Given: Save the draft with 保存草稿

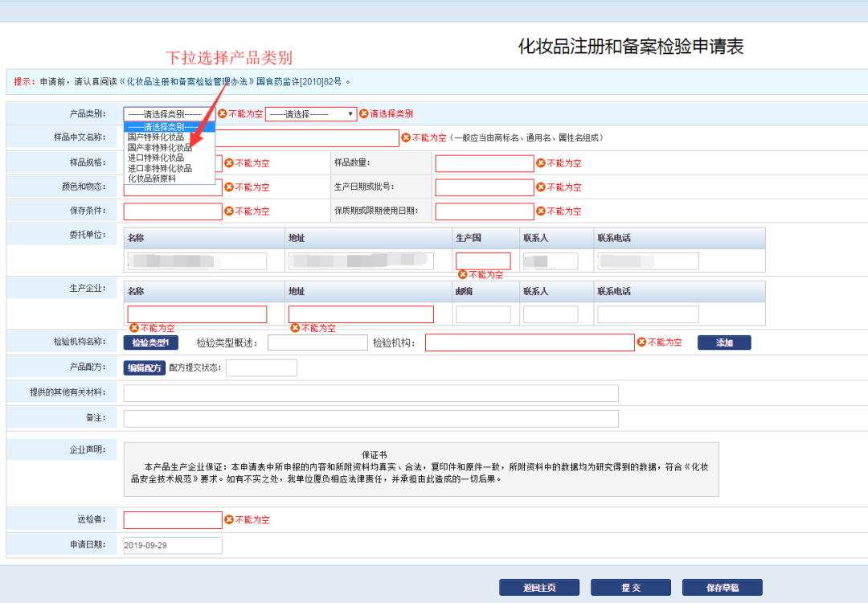Looking at the screenshot, I should [x=722, y=588].
